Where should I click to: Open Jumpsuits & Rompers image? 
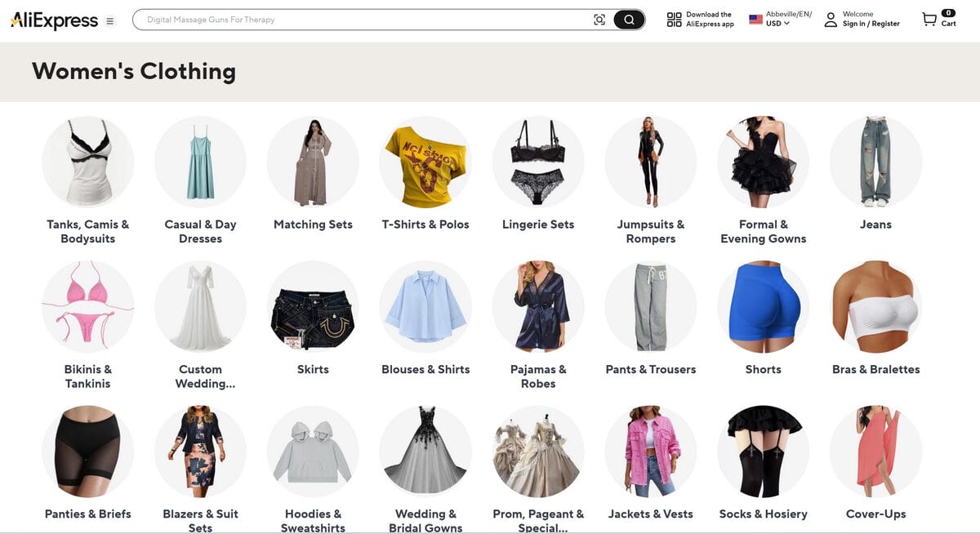point(651,162)
